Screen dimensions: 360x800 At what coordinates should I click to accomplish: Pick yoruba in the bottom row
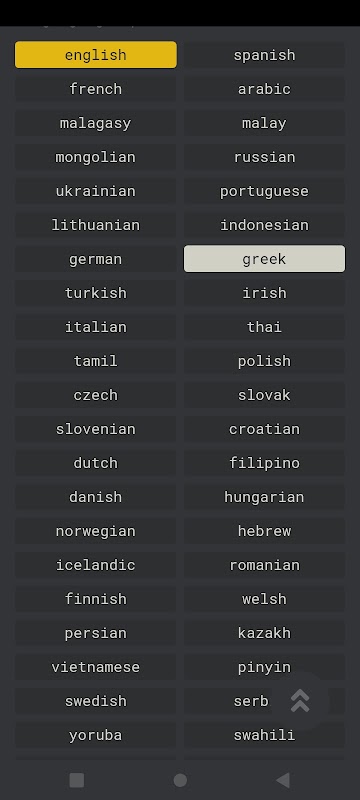coord(96,735)
